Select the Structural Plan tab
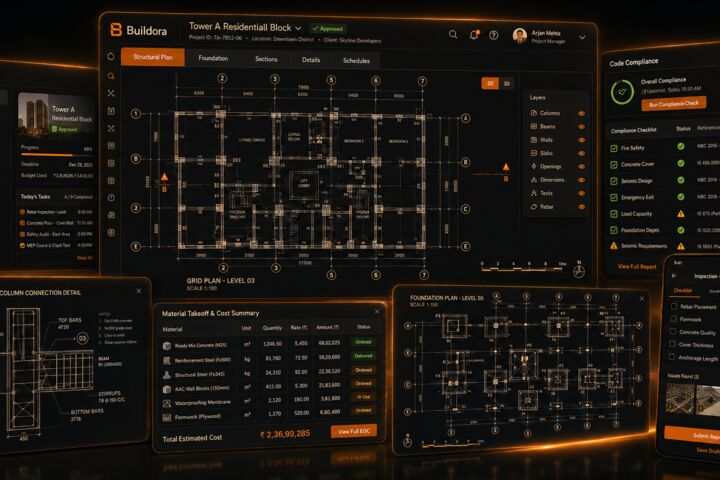Viewport: 720px width, 480px height. 152,57
